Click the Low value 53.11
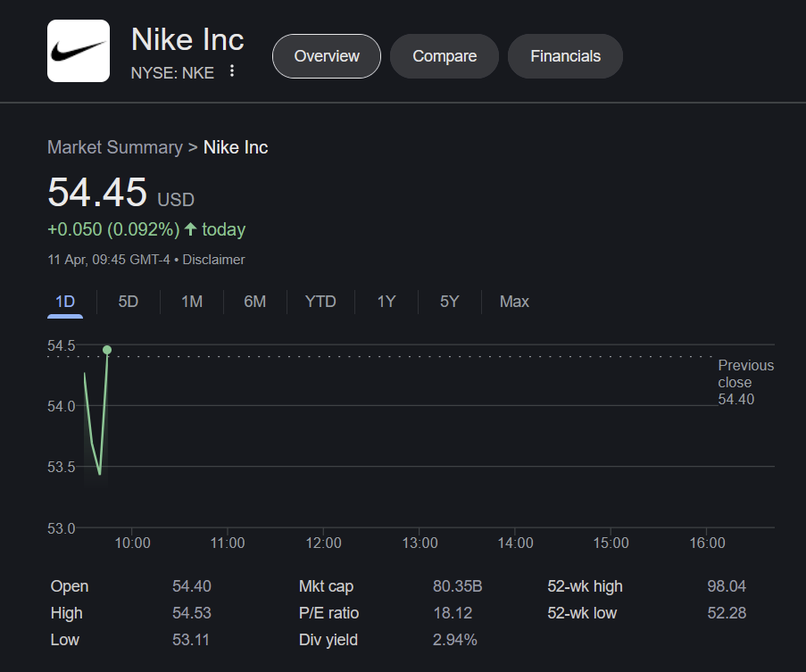Viewport: 806px width, 672px height. (x=191, y=640)
